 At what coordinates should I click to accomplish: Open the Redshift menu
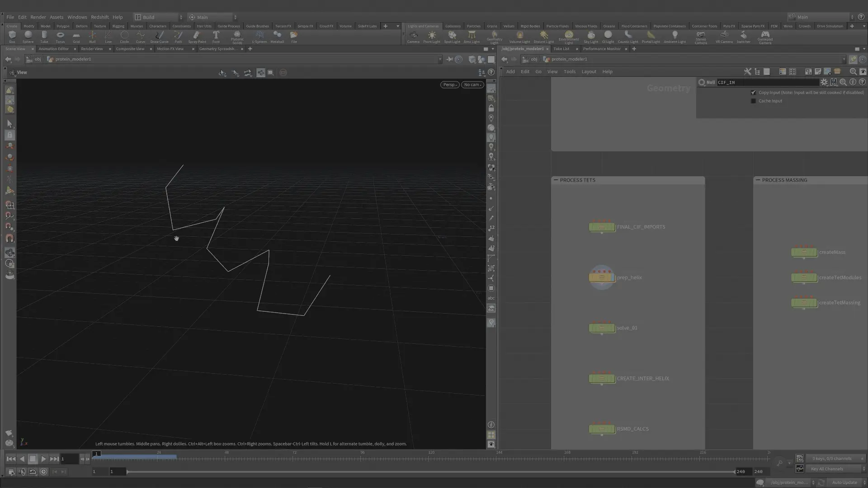coord(99,17)
